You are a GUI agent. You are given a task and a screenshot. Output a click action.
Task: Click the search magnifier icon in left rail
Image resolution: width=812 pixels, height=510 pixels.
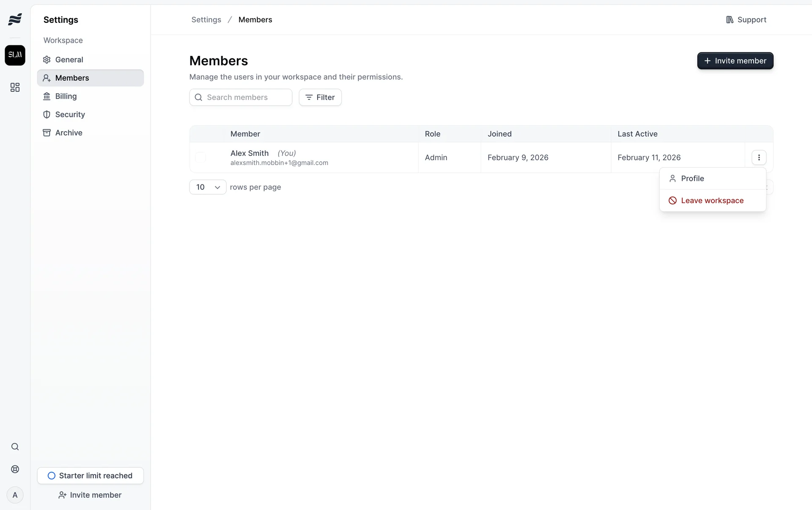[15, 447]
